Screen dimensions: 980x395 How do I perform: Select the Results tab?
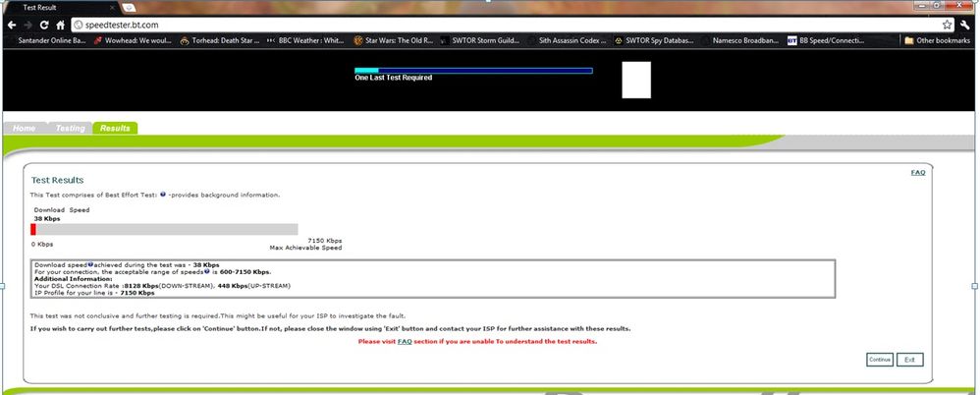(x=115, y=128)
